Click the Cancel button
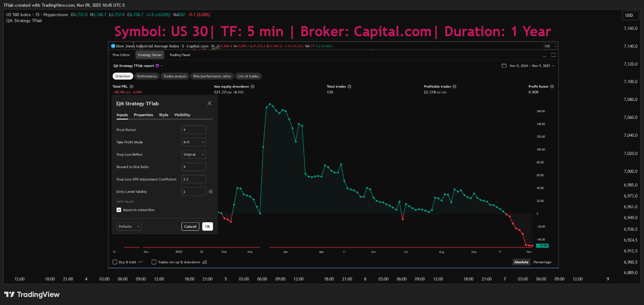Image resolution: width=644 pixels, height=305 pixels. pos(190,226)
